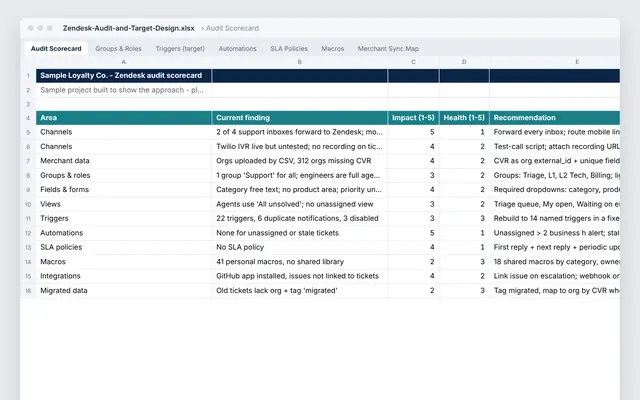Click 'Groups: Triage, L1, L2 Tech, Billing' cell
This screenshot has height=400, width=640.
tap(555, 176)
